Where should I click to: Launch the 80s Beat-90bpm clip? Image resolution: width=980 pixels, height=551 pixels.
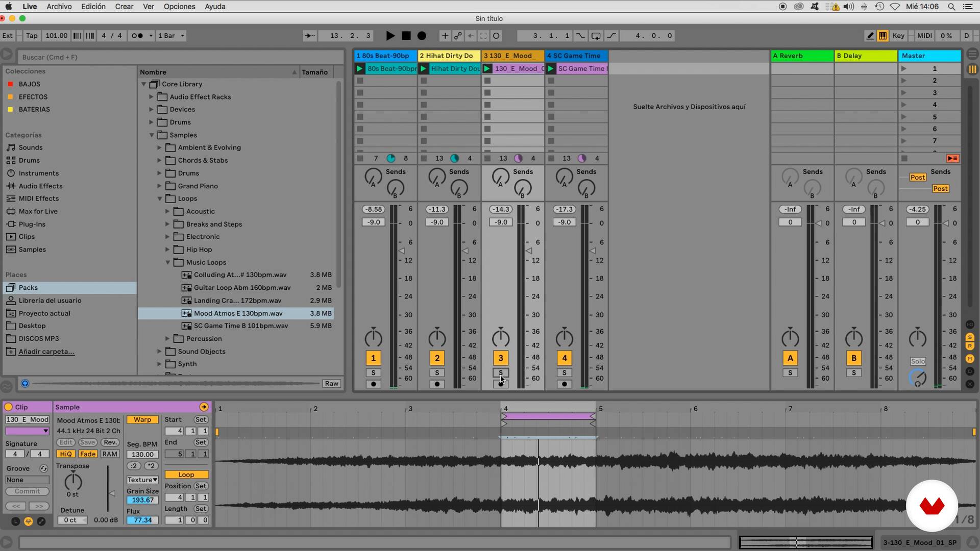click(x=360, y=69)
